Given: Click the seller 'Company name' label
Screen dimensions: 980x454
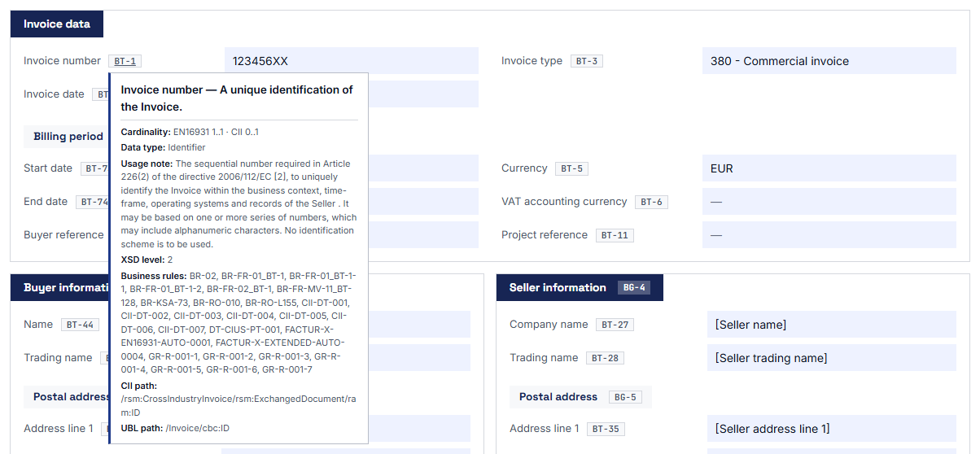Looking at the screenshot, I should click(x=549, y=325).
